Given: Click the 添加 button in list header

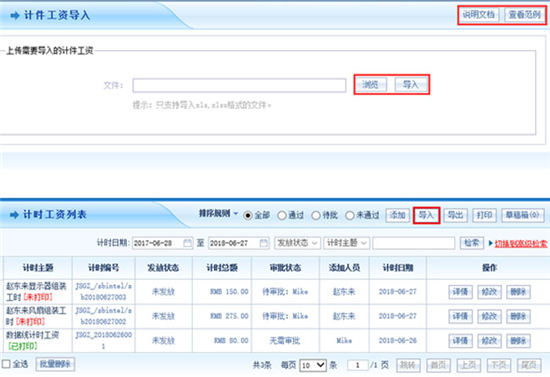Looking at the screenshot, I should [x=398, y=215].
